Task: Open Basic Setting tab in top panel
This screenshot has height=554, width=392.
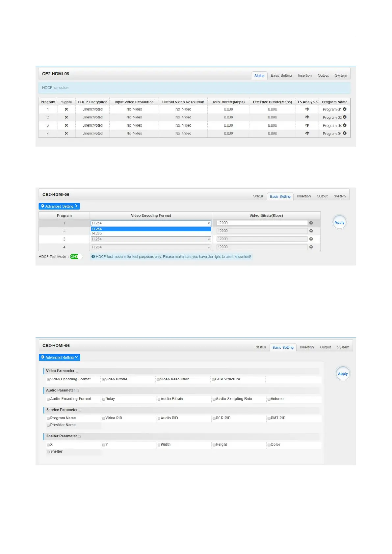Action: click(x=281, y=75)
